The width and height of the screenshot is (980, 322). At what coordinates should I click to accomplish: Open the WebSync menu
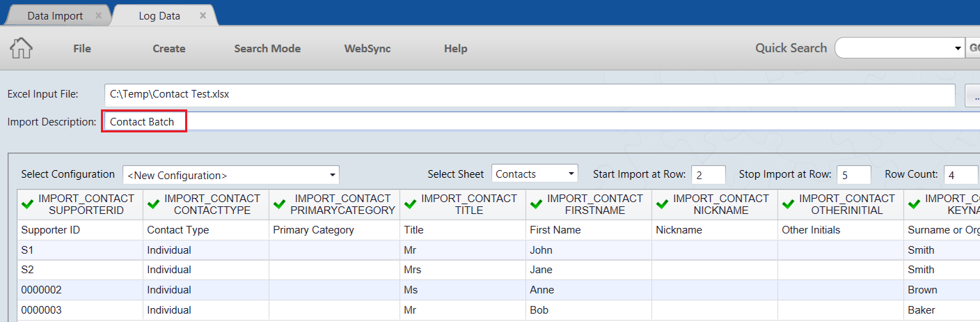click(x=367, y=48)
